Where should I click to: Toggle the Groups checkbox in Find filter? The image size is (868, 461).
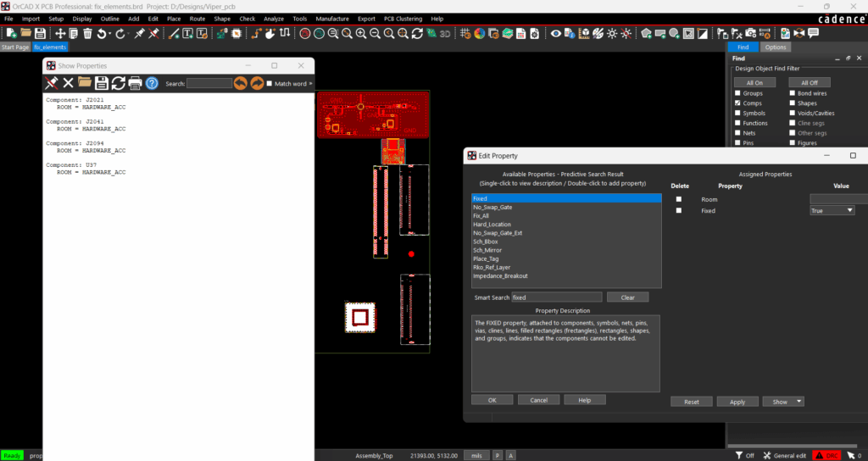737,93
